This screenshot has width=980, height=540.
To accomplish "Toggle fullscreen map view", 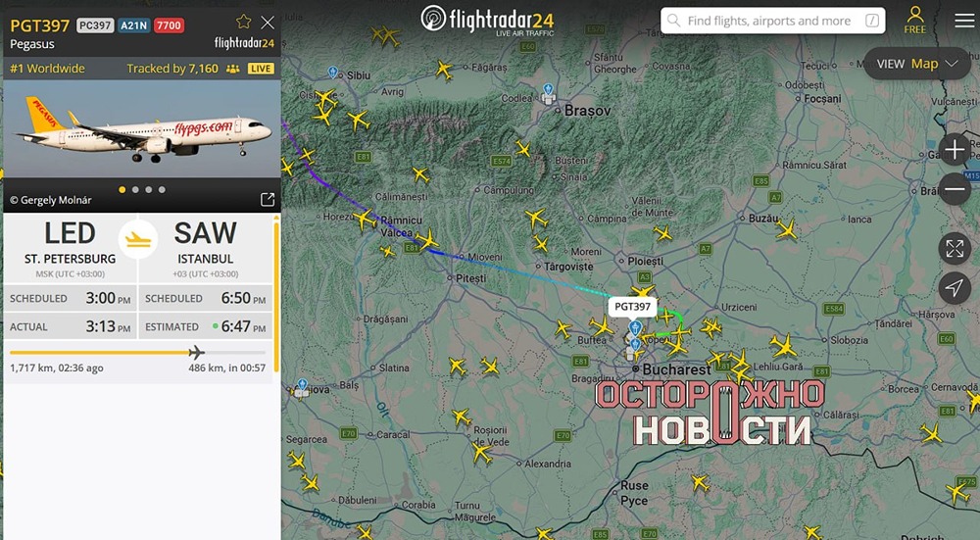I will point(955,249).
